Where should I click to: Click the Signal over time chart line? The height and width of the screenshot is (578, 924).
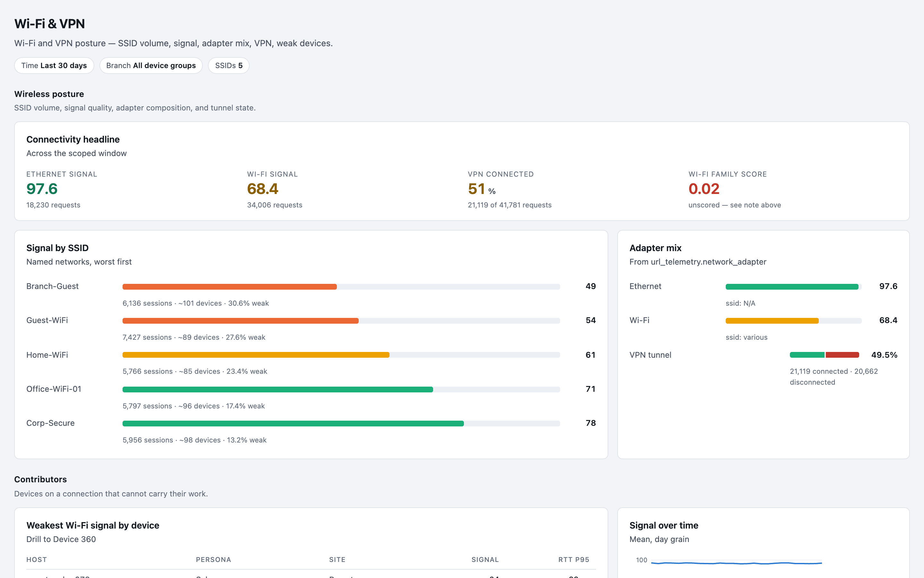pyautogui.click(x=737, y=563)
